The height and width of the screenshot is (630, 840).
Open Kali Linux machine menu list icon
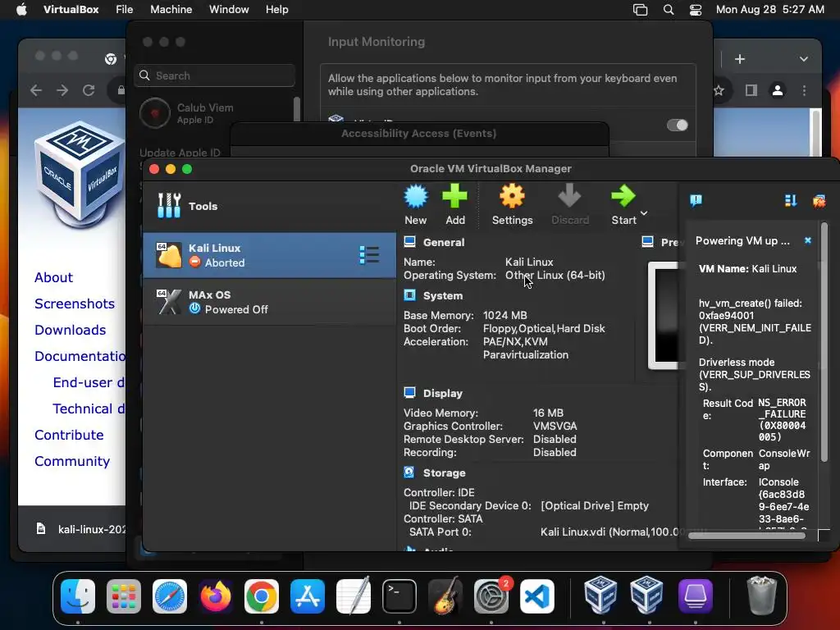click(369, 255)
